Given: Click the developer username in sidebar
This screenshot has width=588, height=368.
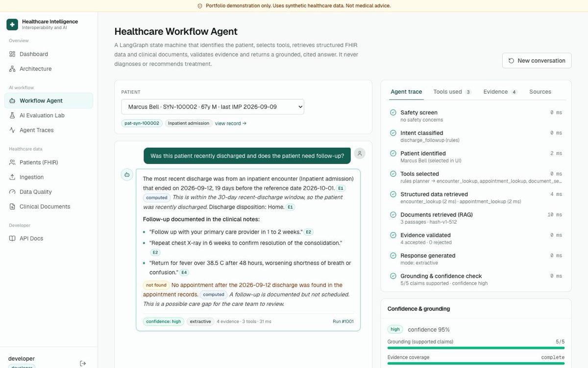Looking at the screenshot, I should coord(22,359).
